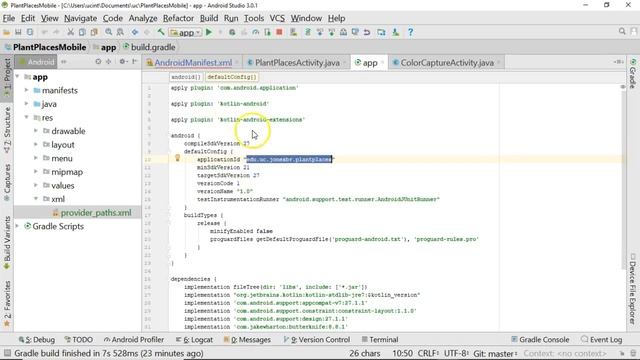Toggle the Gradle tool window on right
640x360 pixels.
click(x=633, y=73)
